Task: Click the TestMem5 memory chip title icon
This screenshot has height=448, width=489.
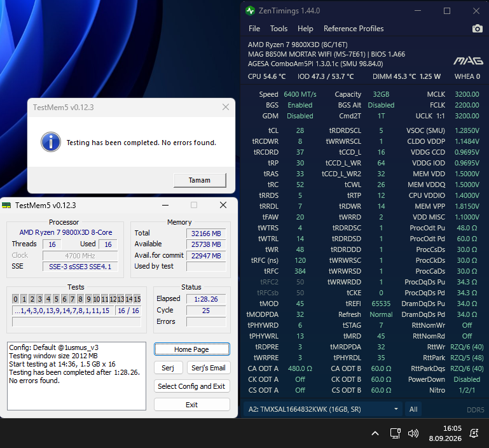Action: pyautogui.click(x=6, y=205)
